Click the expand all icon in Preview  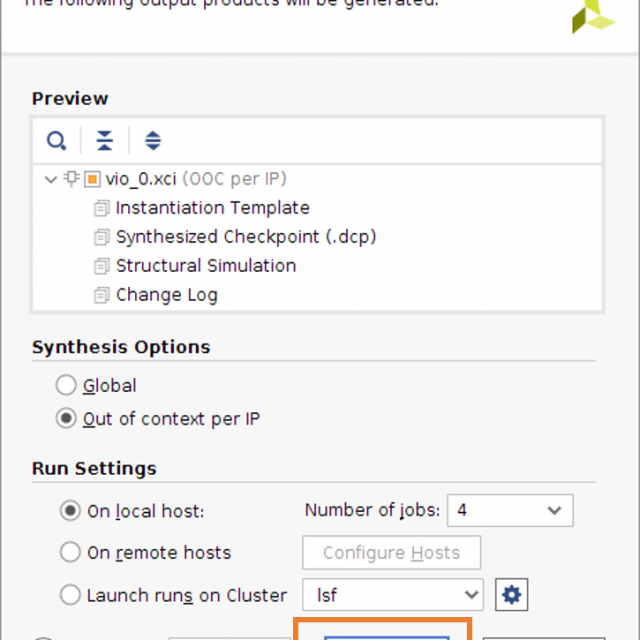(x=153, y=140)
